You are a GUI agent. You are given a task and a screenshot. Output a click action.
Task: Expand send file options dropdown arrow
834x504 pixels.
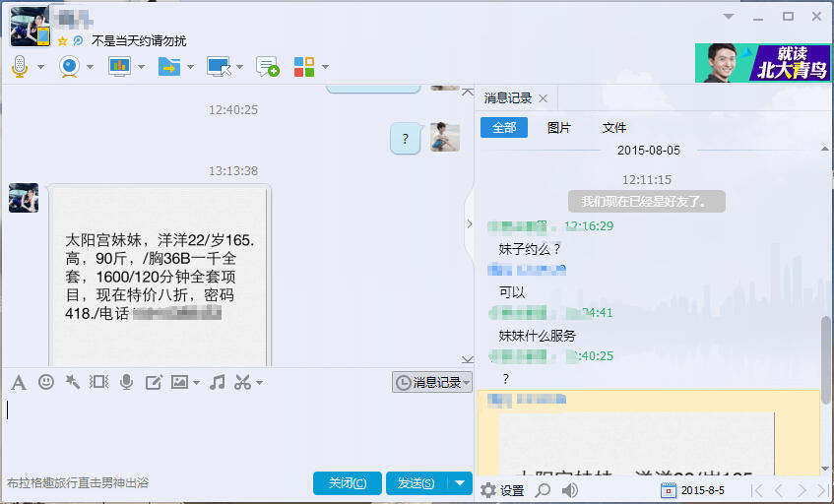[x=190, y=67]
